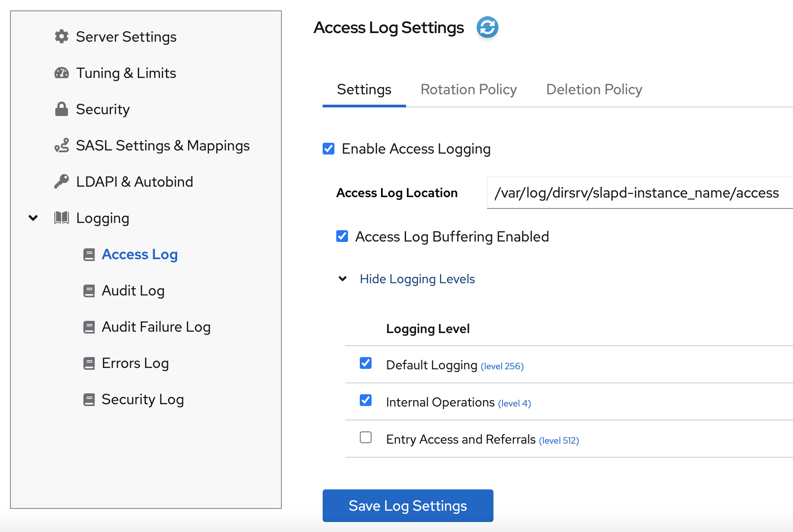Click the gauge icon for Tuning & Limits
Image resolution: width=793 pixels, height=532 pixels.
pos(62,73)
